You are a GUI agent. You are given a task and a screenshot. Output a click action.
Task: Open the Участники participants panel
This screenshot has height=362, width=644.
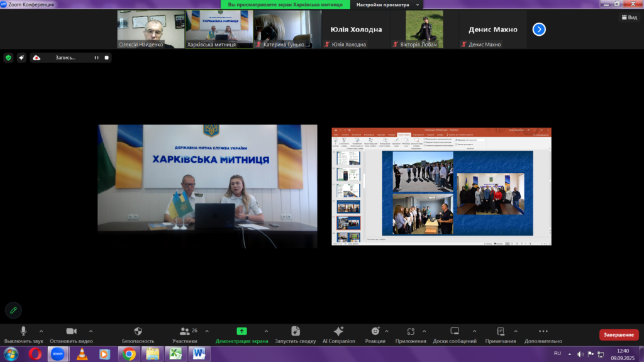[x=185, y=335]
